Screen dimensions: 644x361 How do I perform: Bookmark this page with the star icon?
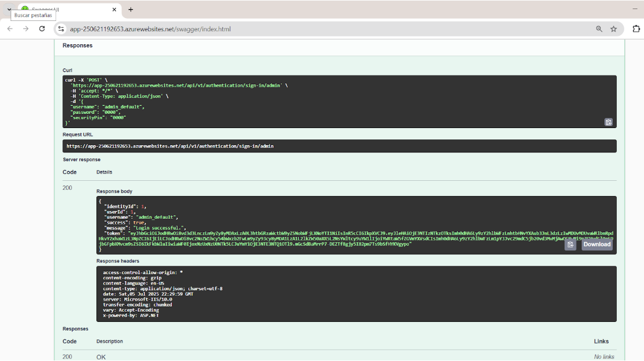point(613,29)
